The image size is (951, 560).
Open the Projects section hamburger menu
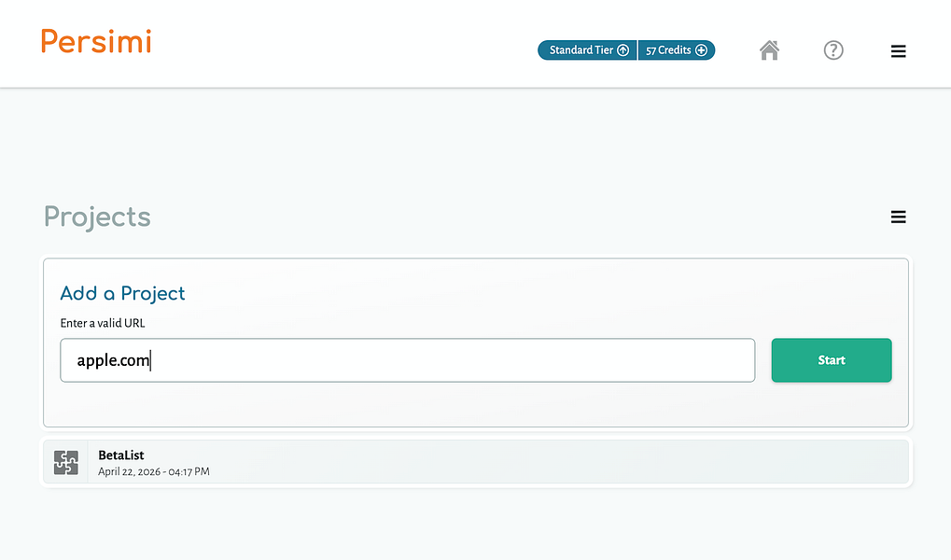click(x=898, y=217)
